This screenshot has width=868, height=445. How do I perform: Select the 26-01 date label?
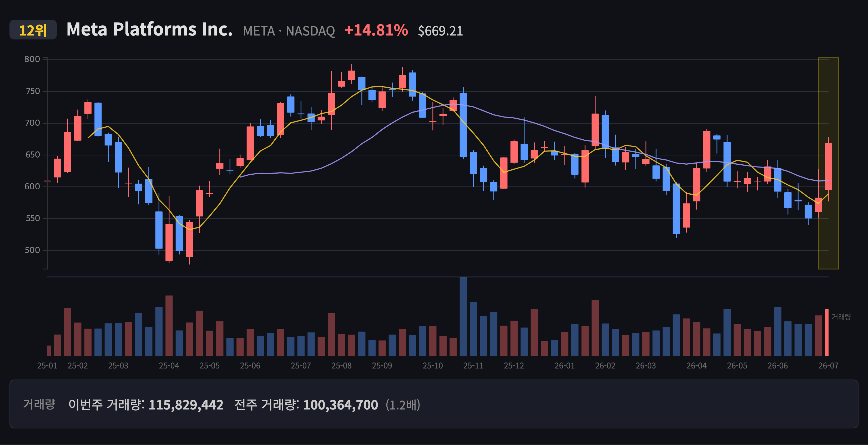pos(565,366)
